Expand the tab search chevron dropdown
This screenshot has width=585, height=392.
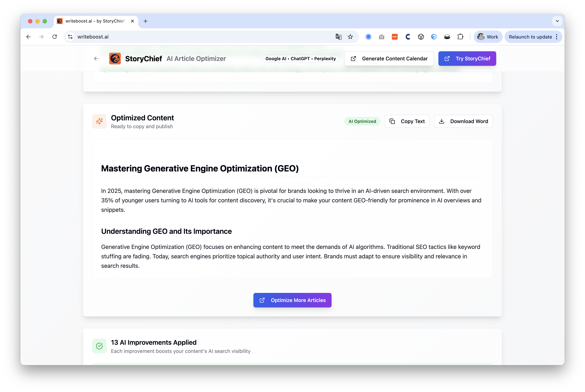pyautogui.click(x=557, y=21)
